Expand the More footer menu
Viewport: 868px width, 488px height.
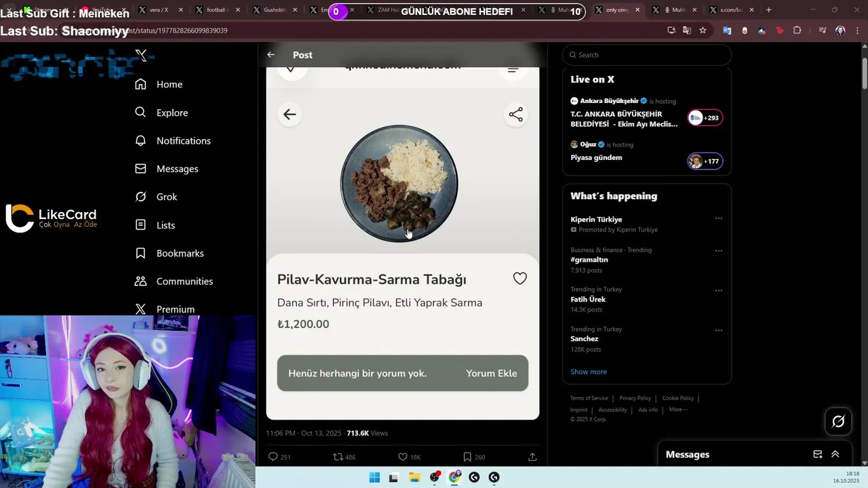(x=678, y=409)
